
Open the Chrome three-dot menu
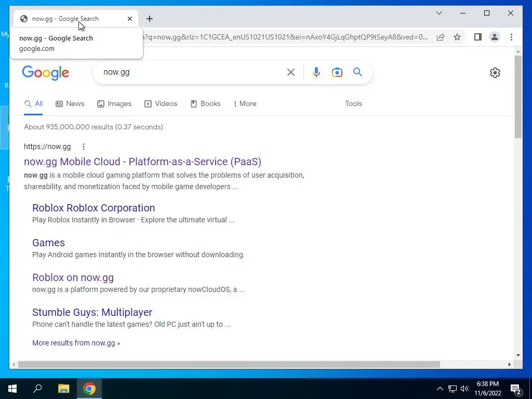pyautogui.click(x=511, y=37)
